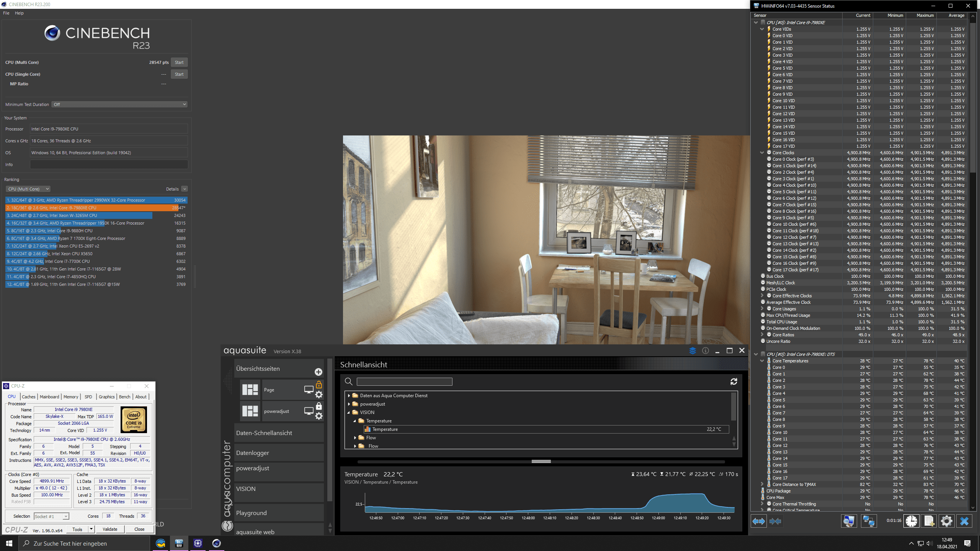Image resolution: width=980 pixels, height=551 pixels.
Task: Click CPU-Z Validate button
Action: tap(110, 529)
